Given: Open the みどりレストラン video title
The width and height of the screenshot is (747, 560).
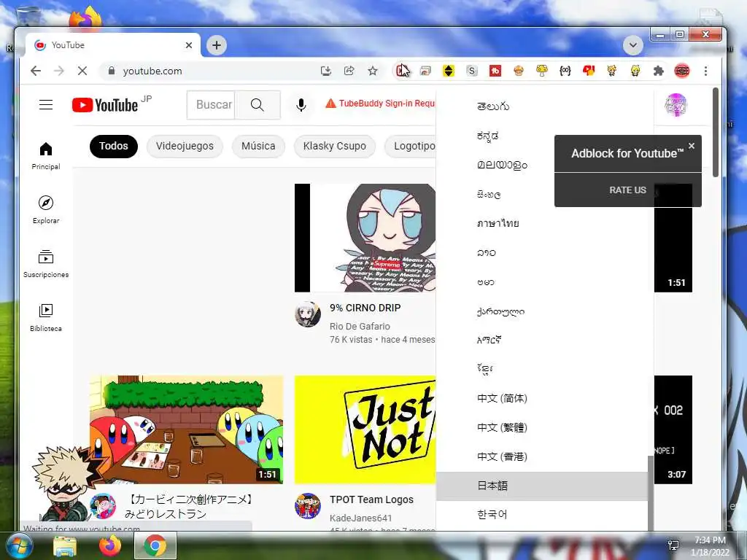Looking at the screenshot, I should pos(189,506).
